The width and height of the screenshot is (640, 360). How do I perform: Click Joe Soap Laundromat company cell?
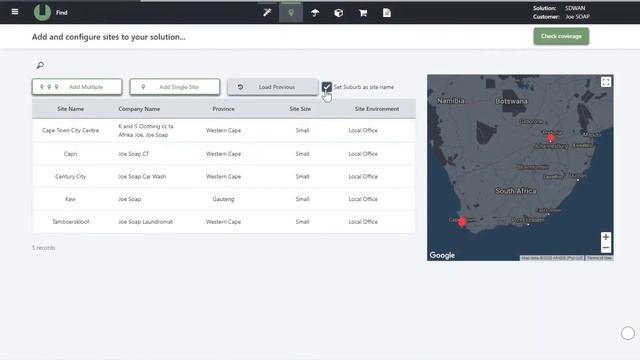point(145,222)
